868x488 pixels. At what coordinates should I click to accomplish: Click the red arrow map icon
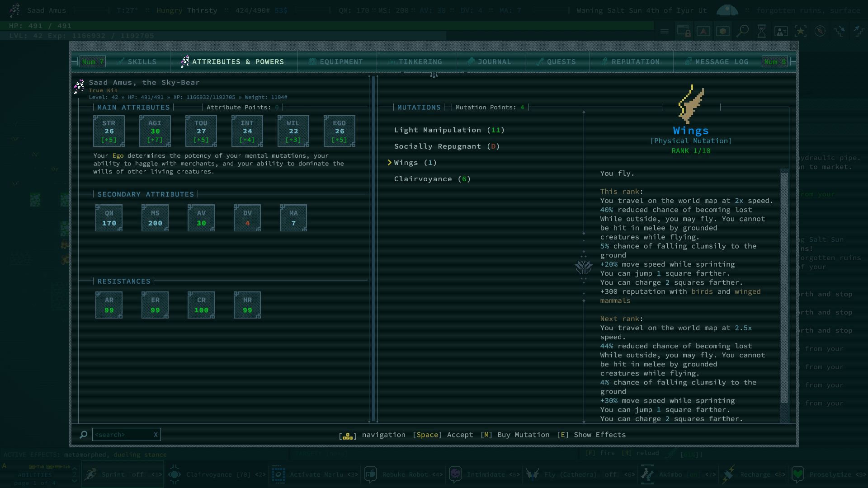pyautogui.click(x=703, y=31)
